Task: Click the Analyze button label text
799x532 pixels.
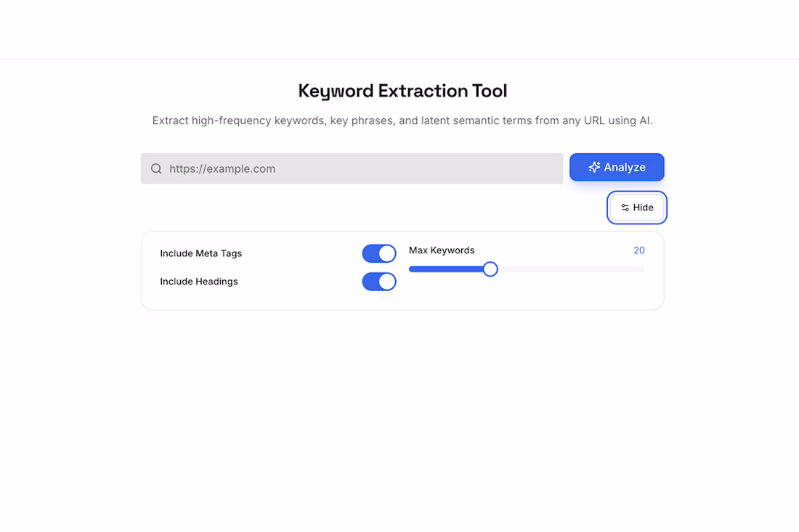Action: pos(624,167)
